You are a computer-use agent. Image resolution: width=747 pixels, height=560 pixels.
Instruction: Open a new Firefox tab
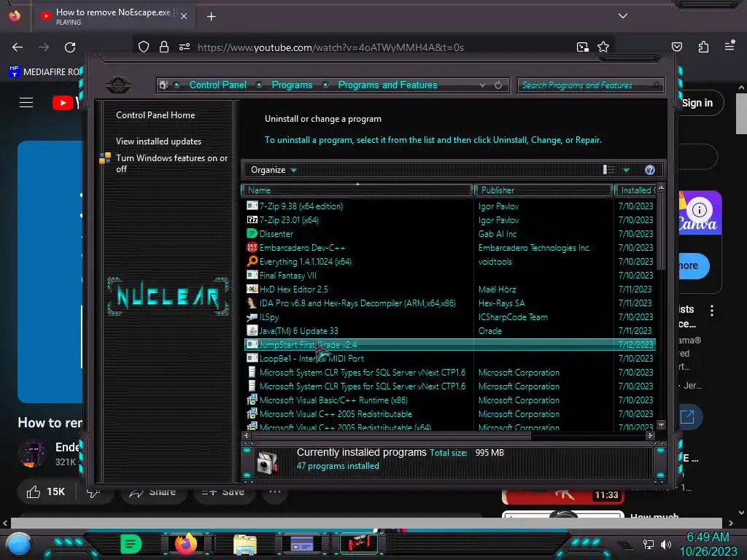click(211, 17)
